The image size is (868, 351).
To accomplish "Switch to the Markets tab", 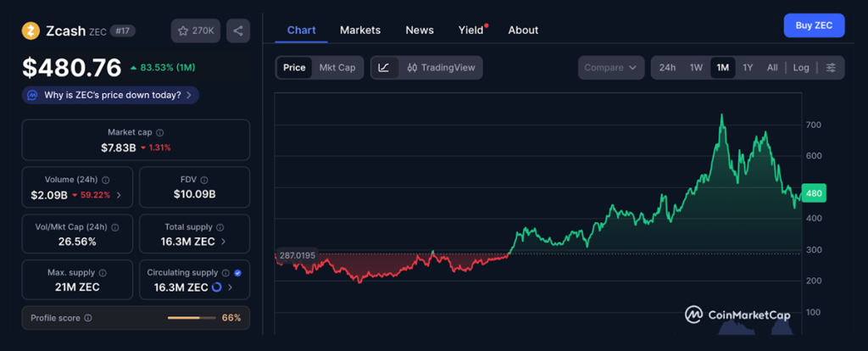I will click(360, 30).
